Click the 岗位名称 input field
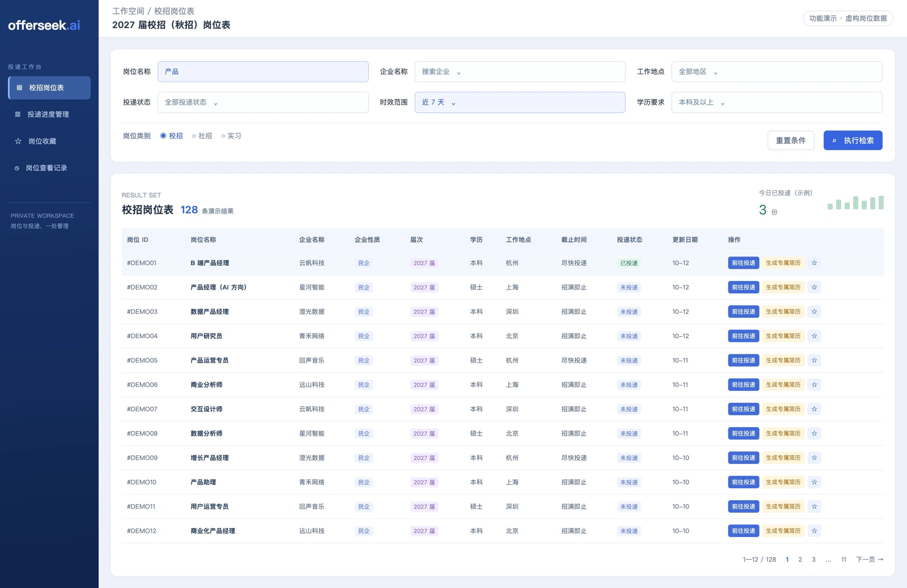Screen dimensions: 907x588 263,72
